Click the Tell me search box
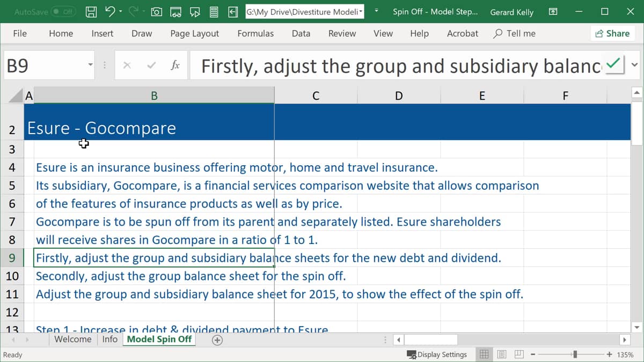Image resolution: width=644 pixels, height=362 pixels. click(514, 33)
